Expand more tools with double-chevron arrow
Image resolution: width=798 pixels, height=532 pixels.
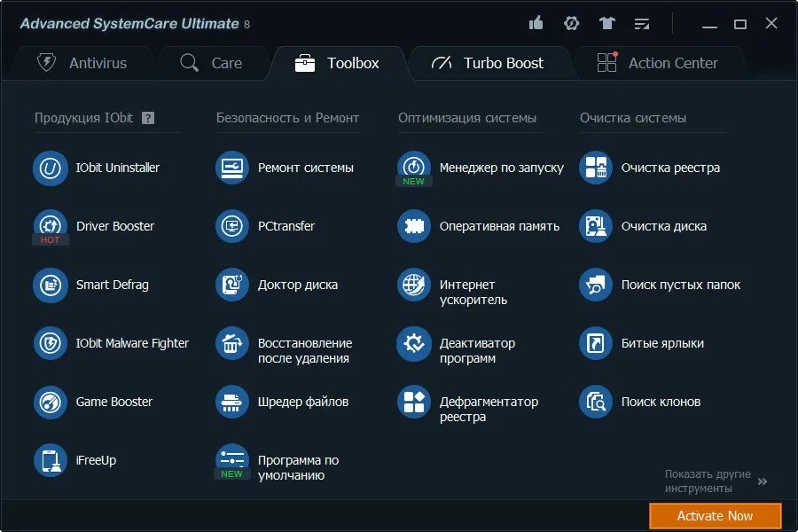763,481
